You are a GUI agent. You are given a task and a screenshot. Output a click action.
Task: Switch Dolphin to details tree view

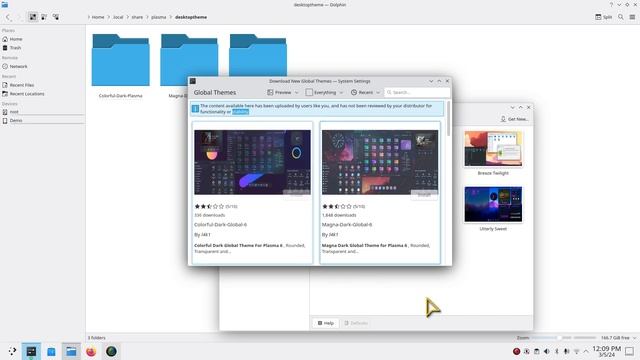(56, 17)
